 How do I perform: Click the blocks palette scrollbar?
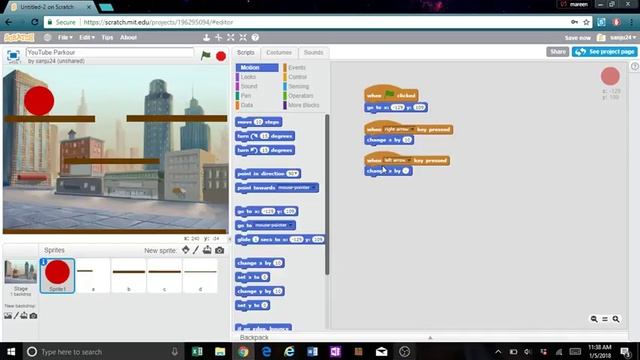pyautogui.click(x=327, y=195)
